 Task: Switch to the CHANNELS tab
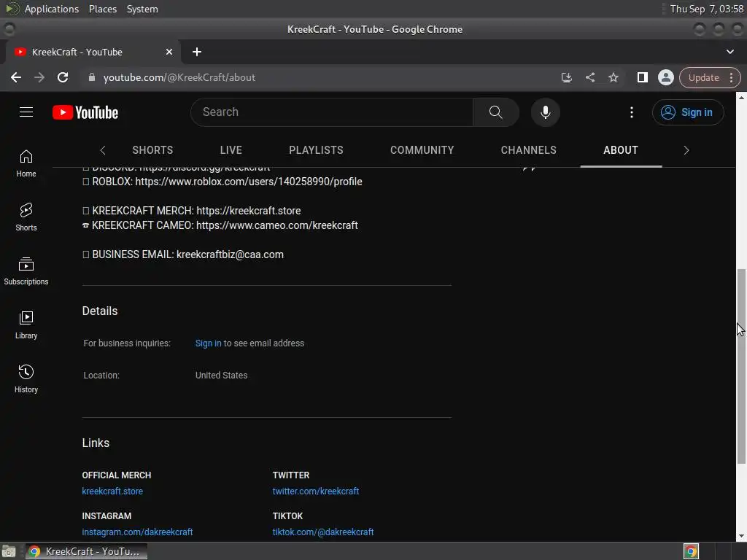pyautogui.click(x=528, y=150)
